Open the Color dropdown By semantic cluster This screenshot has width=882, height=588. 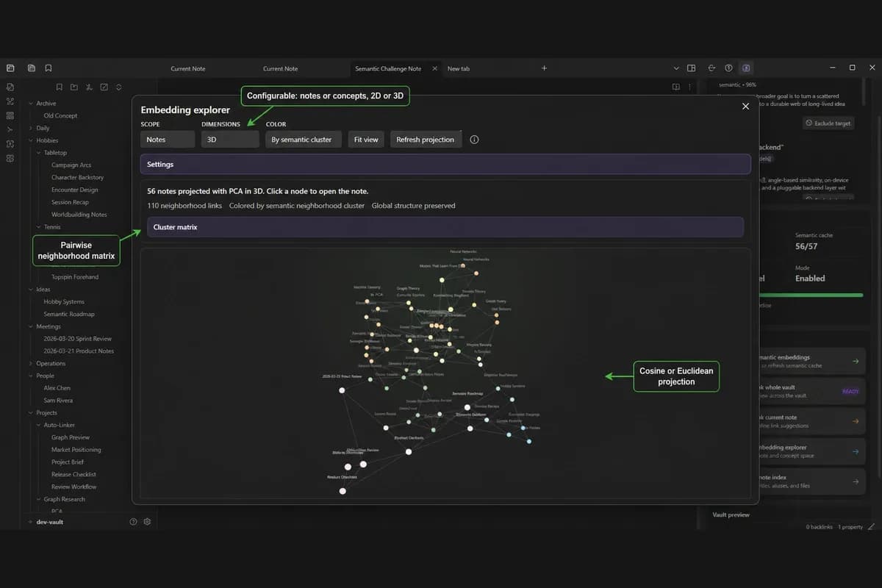[304, 140]
